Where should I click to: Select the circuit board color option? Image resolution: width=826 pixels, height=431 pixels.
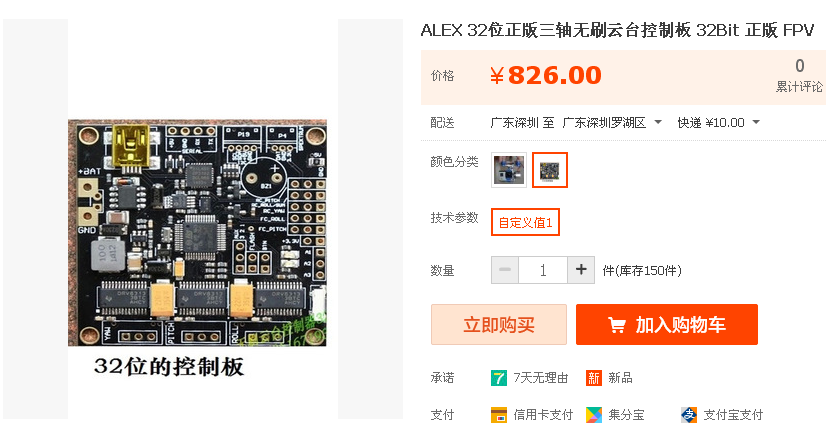pos(549,170)
